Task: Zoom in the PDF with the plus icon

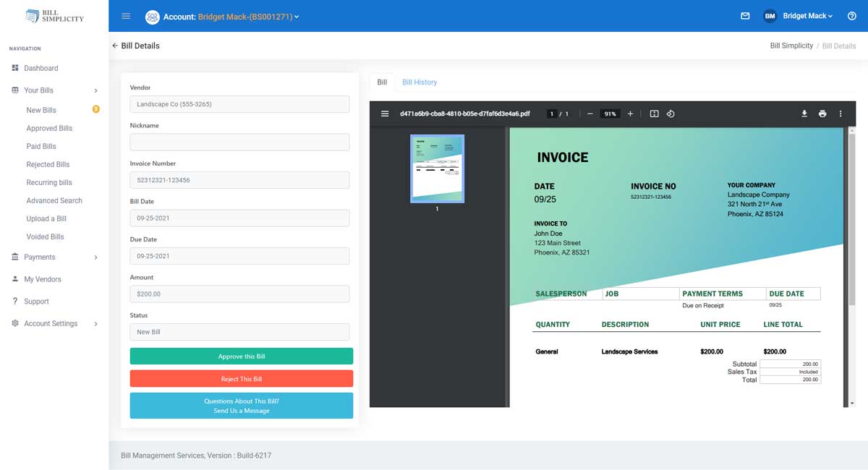Action: pyautogui.click(x=630, y=114)
